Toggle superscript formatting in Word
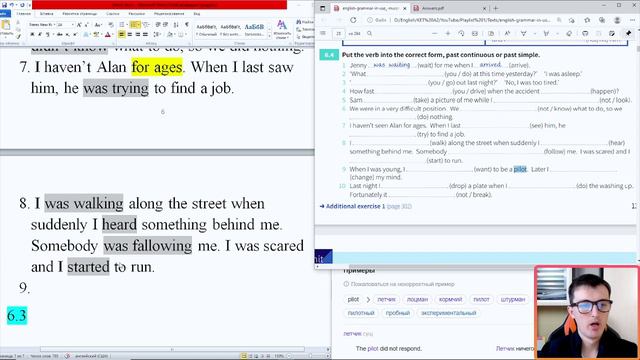This screenshot has height=360, width=640. pos(75,35)
